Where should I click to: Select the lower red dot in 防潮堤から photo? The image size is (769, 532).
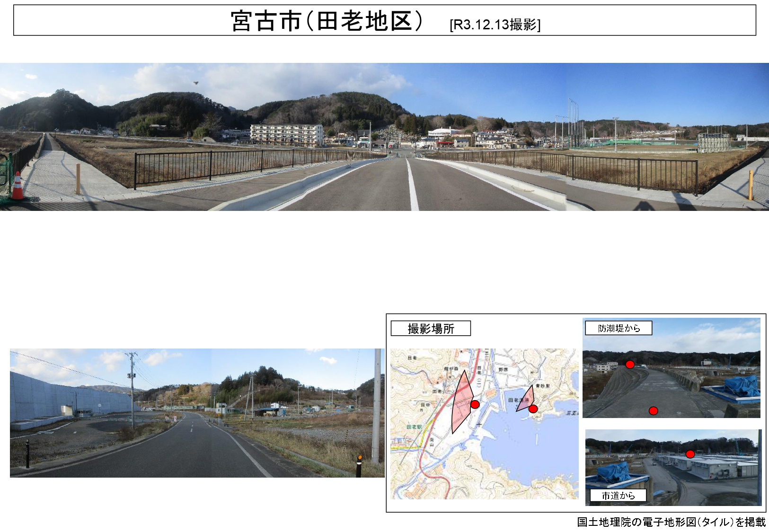coord(653,411)
